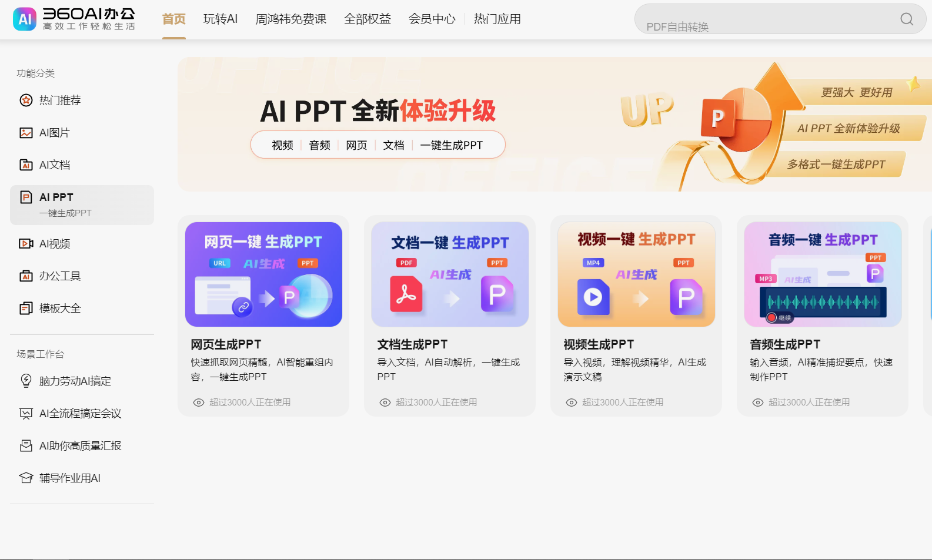932x560 pixels.
Task: Click the 360AI办公 logo icon
Action: pyautogui.click(x=25, y=19)
